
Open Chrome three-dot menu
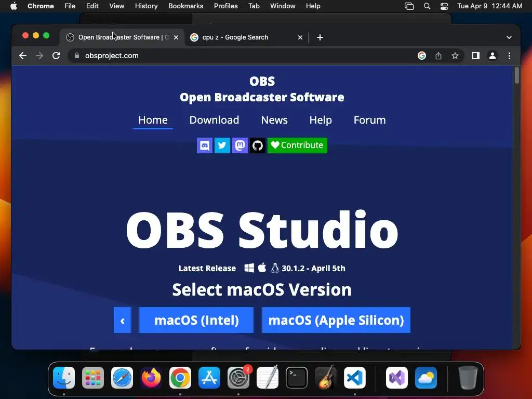coord(509,56)
